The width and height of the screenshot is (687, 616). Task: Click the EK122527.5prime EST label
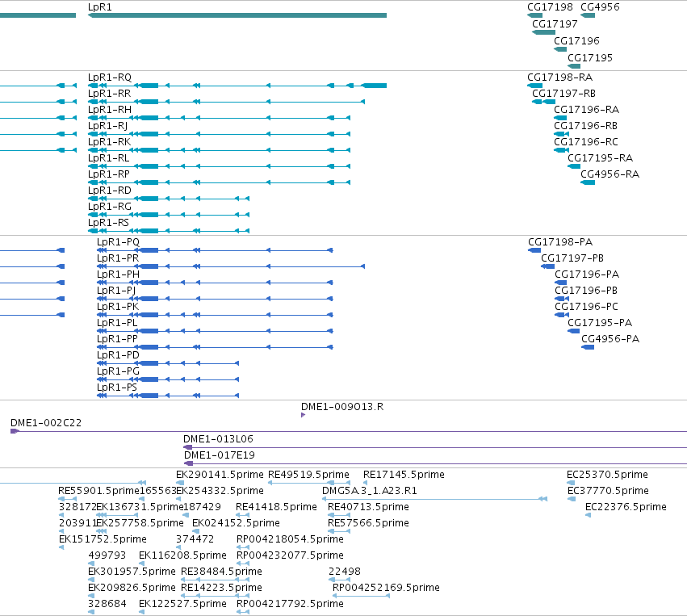[182, 605]
